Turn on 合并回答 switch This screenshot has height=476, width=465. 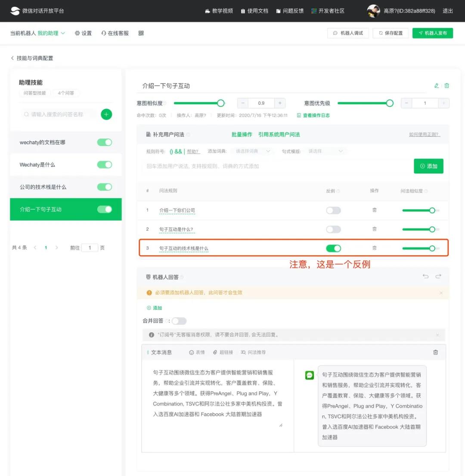[x=179, y=321]
